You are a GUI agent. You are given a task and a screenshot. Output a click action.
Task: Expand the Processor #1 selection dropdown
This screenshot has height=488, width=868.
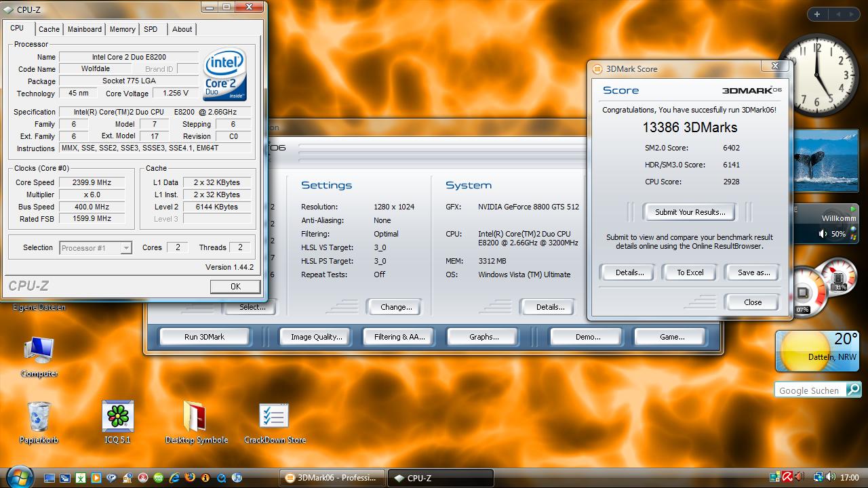point(125,248)
